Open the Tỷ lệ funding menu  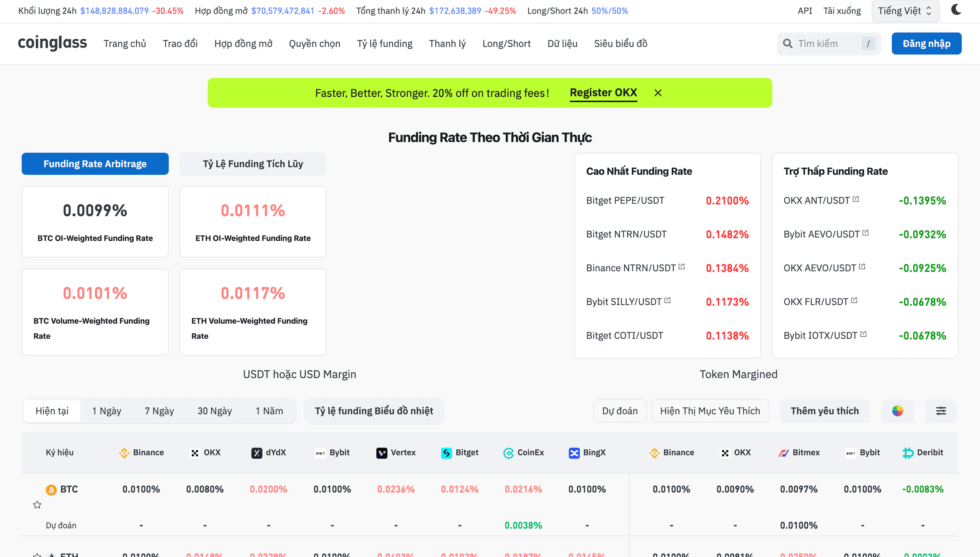(x=385, y=44)
